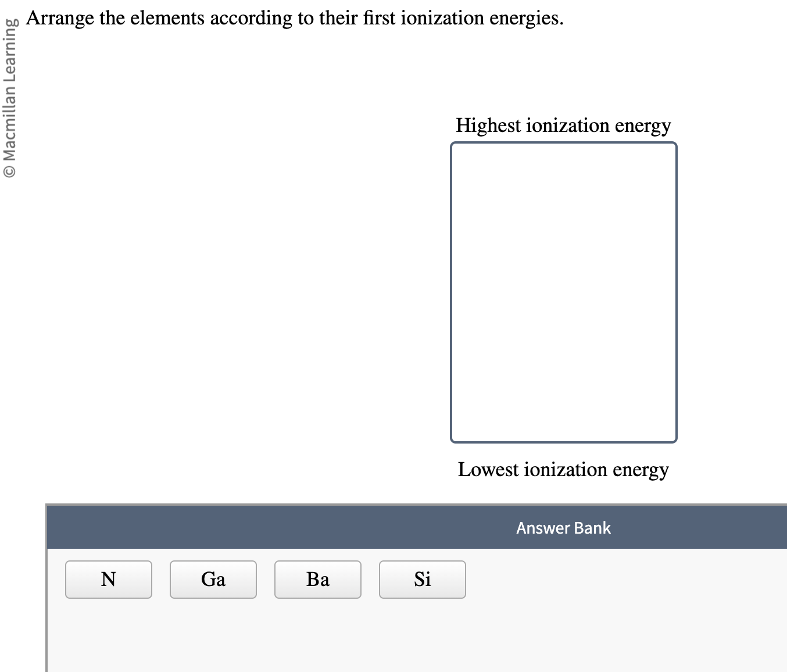Click the Macmillan Learning copyright text
This screenshot has height=672, width=787.
click(x=10, y=93)
